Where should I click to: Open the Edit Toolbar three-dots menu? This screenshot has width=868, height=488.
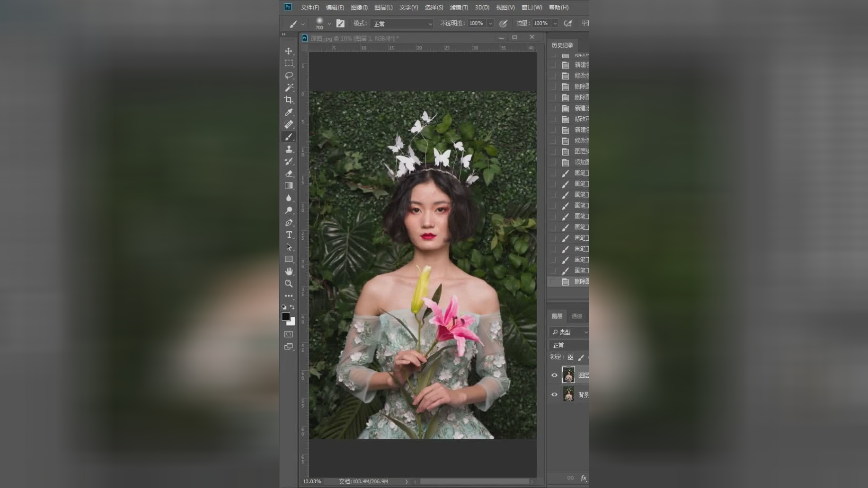click(x=289, y=296)
